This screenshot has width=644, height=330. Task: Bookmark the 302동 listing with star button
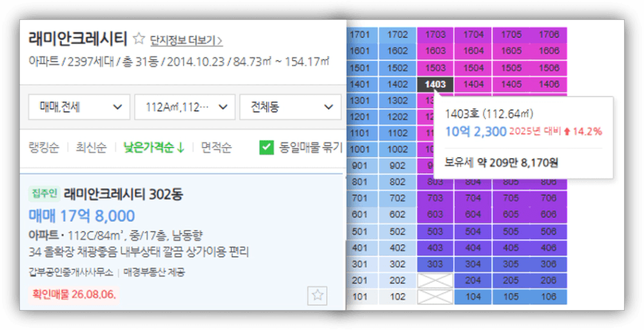pos(317,295)
